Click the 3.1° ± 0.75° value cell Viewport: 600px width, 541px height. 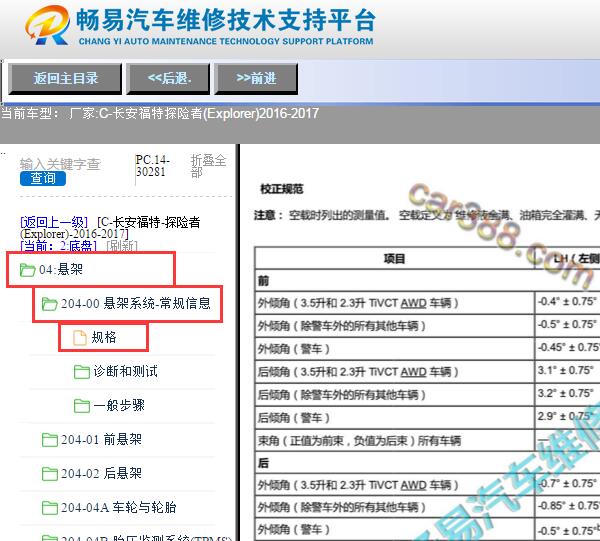tap(567, 370)
